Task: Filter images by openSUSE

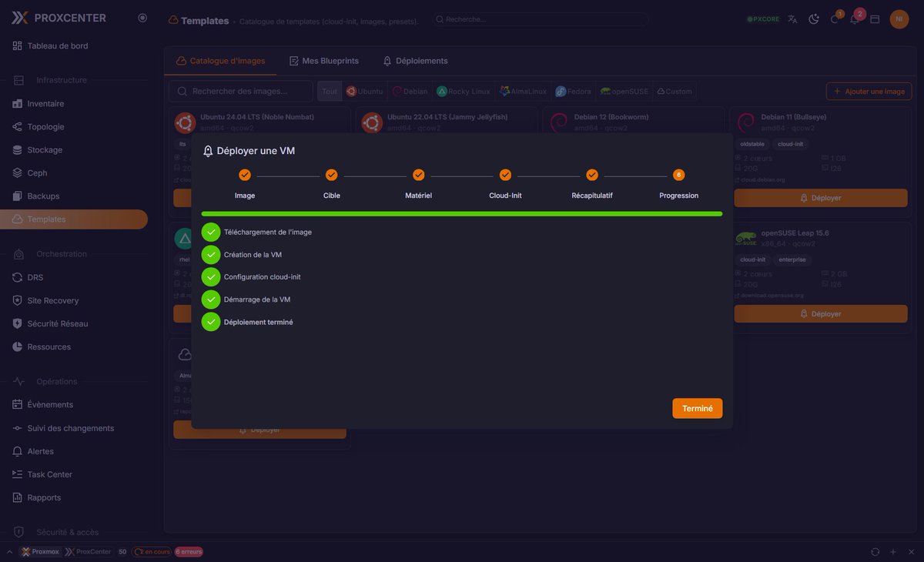Action: tap(624, 91)
